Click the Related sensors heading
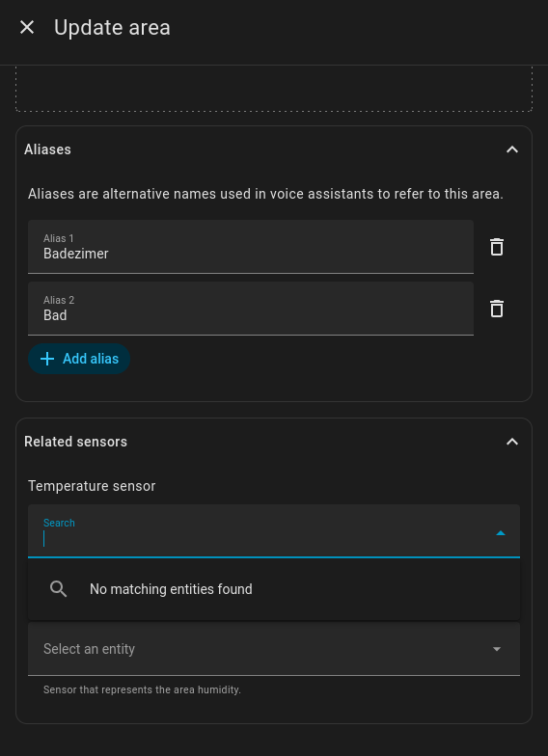 tap(75, 442)
